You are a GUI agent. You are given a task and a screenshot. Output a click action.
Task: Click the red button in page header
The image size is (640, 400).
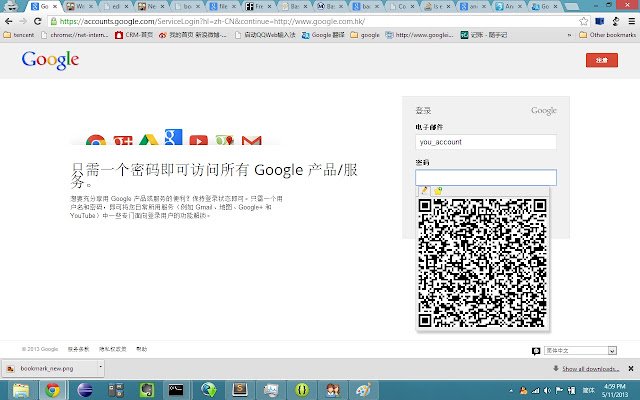(x=602, y=60)
